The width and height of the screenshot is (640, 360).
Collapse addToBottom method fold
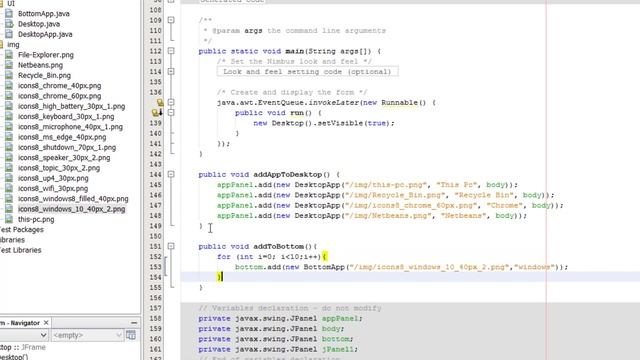(x=171, y=246)
